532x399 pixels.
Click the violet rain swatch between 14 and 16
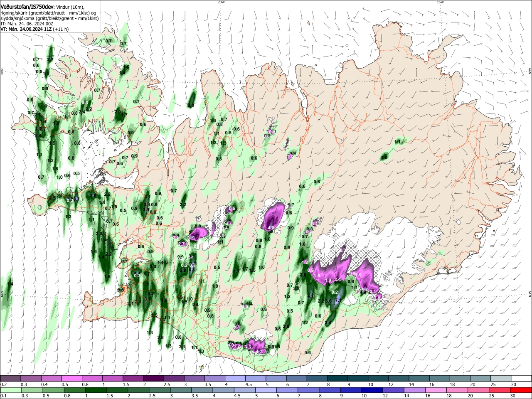click(414, 390)
